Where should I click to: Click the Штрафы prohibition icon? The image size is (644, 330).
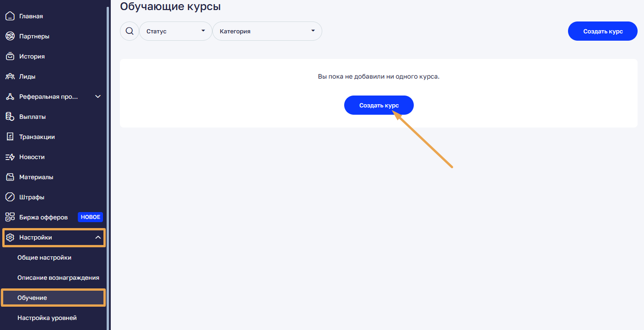click(x=10, y=197)
